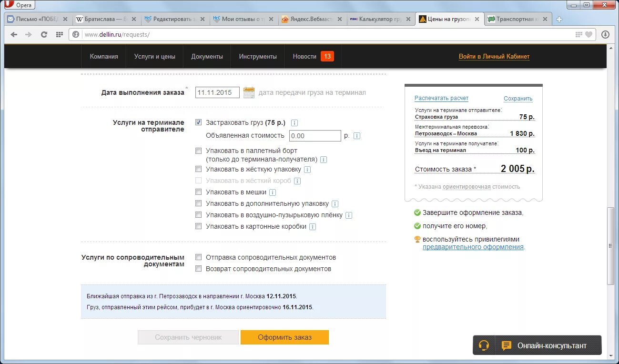
Task: Click info icon for дополнительную упаковку
Action: (335, 204)
